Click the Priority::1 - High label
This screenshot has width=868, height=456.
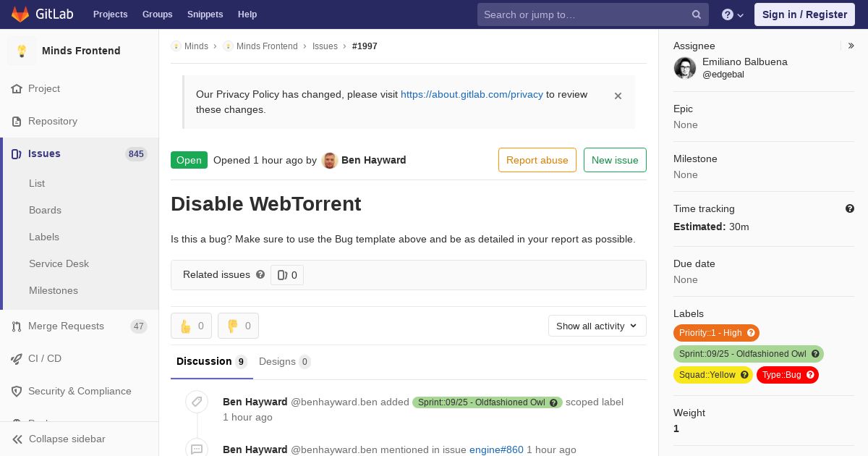(x=710, y=333)
